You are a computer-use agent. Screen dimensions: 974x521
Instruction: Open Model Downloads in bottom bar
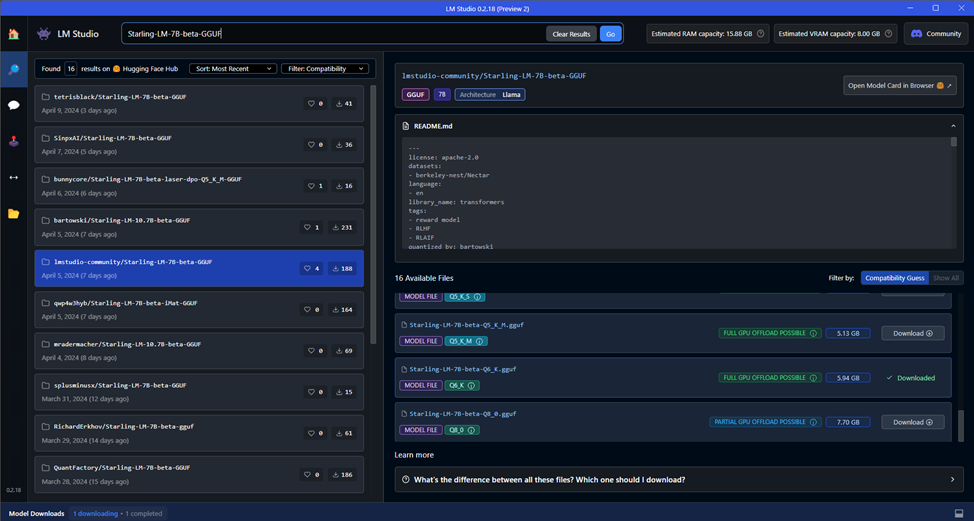[37, 514]
